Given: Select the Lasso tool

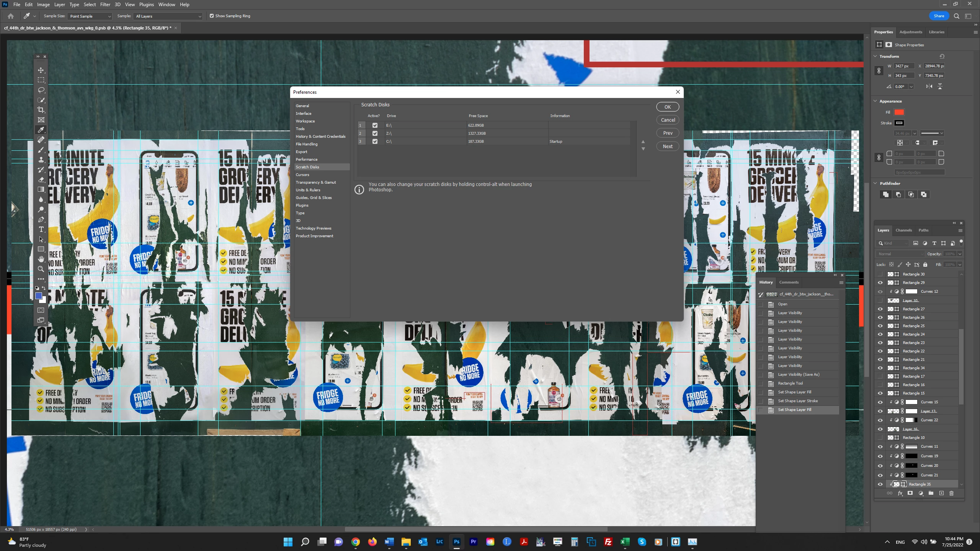Looking at the screenshot, I should 41,90.
